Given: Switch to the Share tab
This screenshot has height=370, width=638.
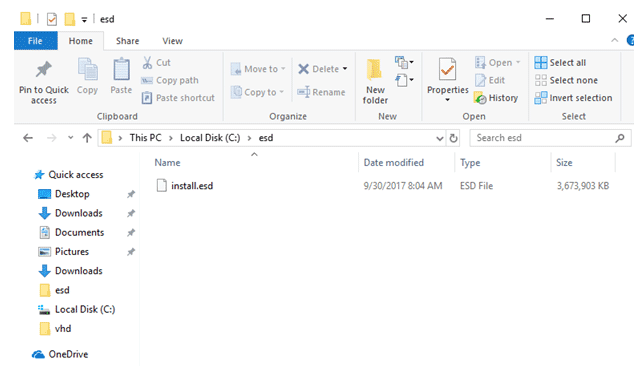Looking at the screenshot, I should pos(127,41).
